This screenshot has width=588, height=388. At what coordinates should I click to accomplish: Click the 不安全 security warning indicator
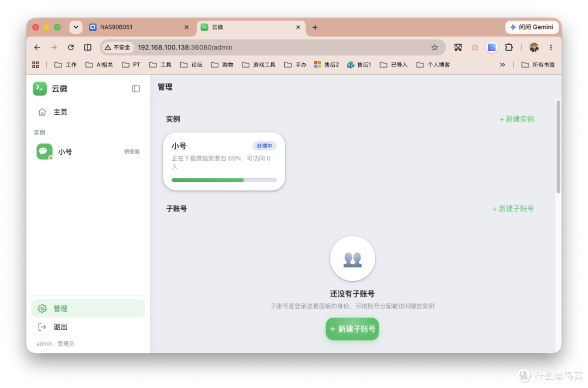coord(118,47)
